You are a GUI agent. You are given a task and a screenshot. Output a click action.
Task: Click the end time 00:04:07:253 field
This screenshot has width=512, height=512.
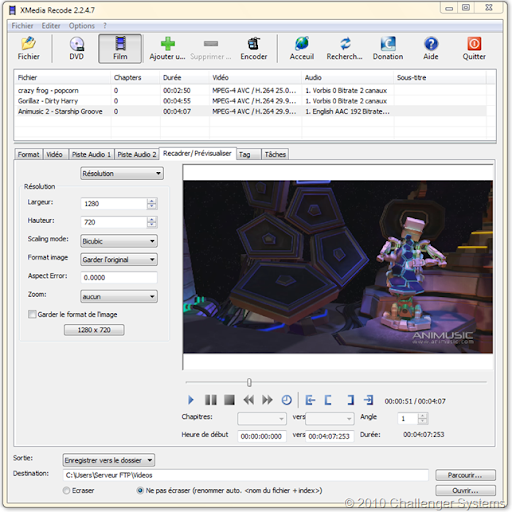330,436
